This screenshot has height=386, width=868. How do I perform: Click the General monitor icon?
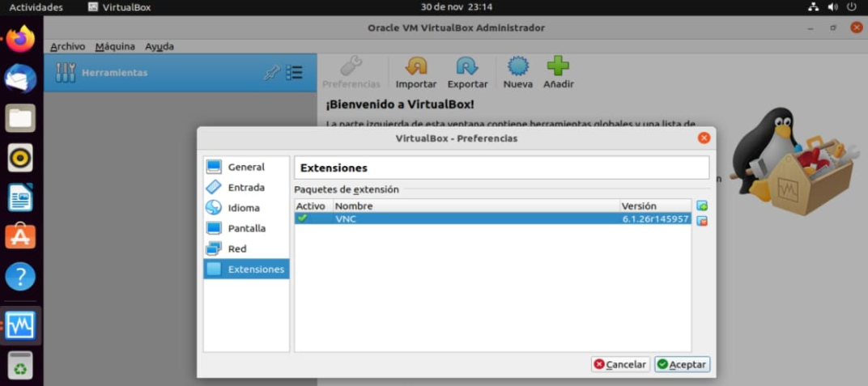tap(214, 167)
